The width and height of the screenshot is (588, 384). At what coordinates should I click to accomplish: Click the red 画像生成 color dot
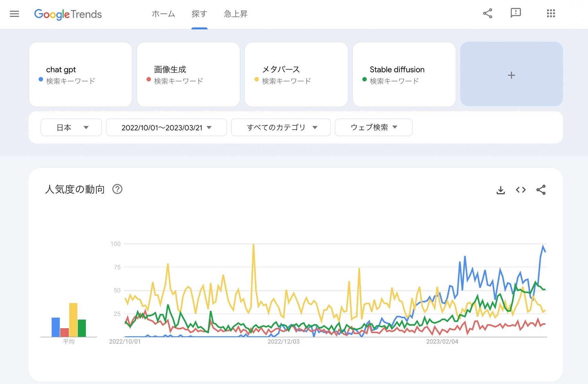149,80
